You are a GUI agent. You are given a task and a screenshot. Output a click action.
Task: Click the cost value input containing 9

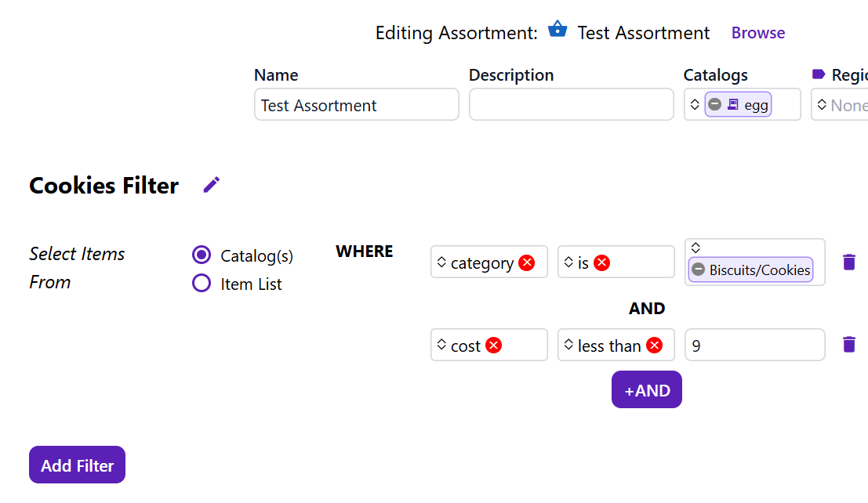coord(754,345)
